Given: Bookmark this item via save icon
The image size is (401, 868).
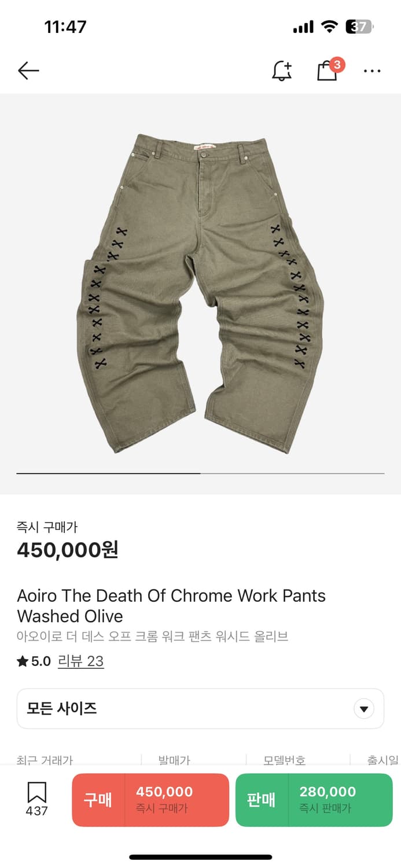Looking at the screenshot, I should click(x=36, y=799).
